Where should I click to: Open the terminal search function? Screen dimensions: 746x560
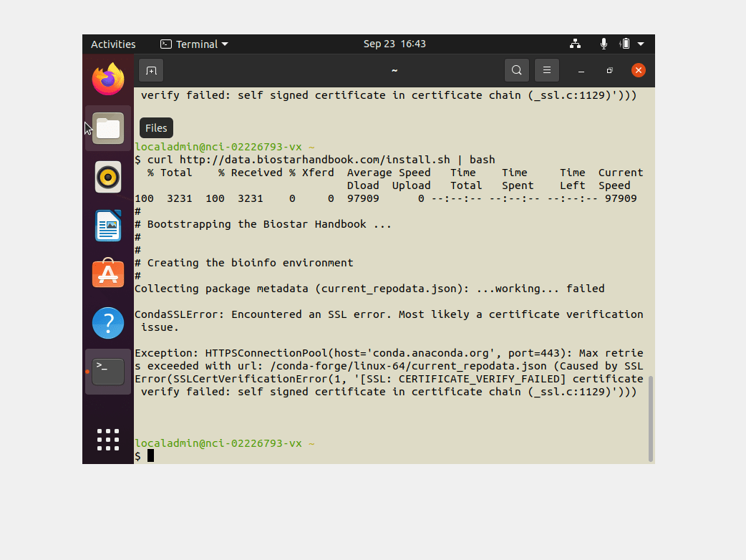point(516,70)
